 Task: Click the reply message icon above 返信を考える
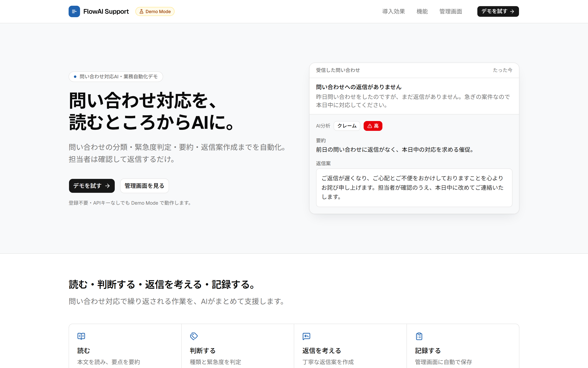[306, 336]
